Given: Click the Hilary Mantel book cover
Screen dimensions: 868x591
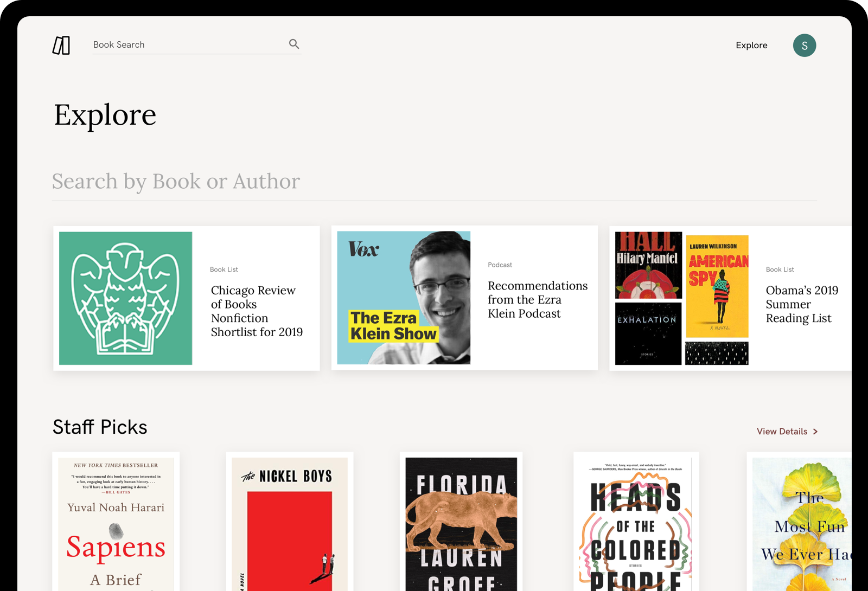Looking at the screenshot, I should [648, 265].
